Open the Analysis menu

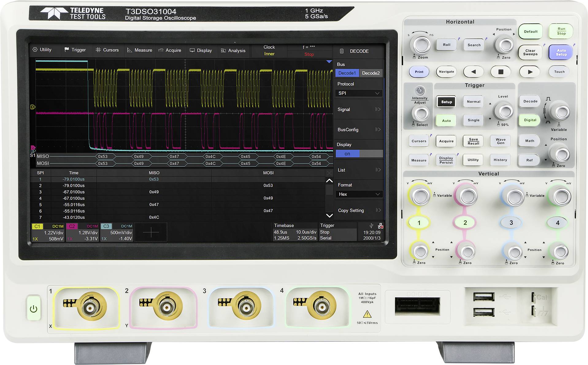click(x=233, y=50)
